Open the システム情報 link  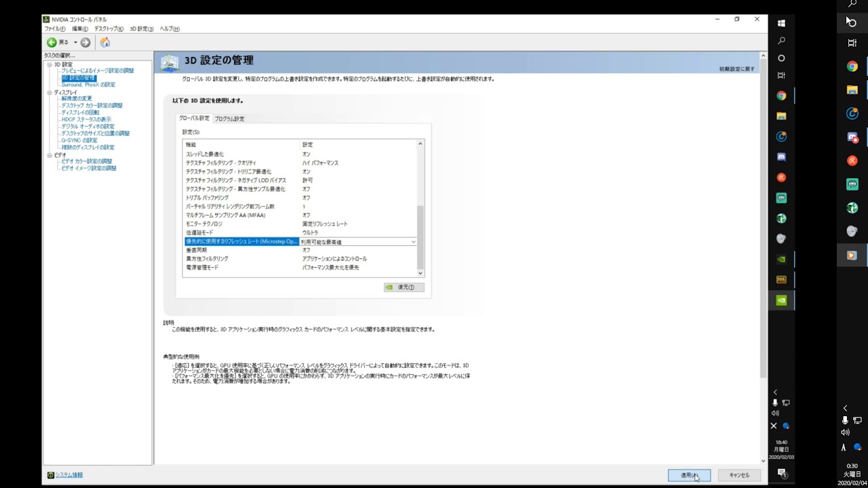(x=69, y=475)
